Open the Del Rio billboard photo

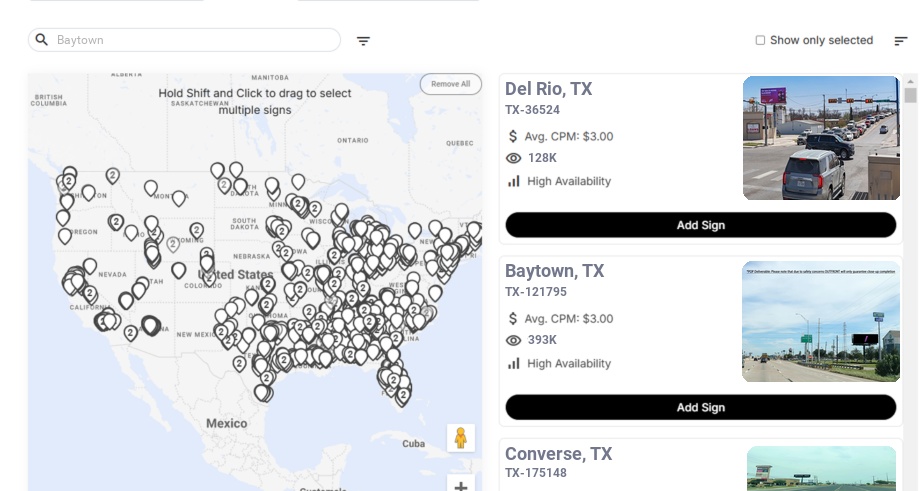pos(821,138)
